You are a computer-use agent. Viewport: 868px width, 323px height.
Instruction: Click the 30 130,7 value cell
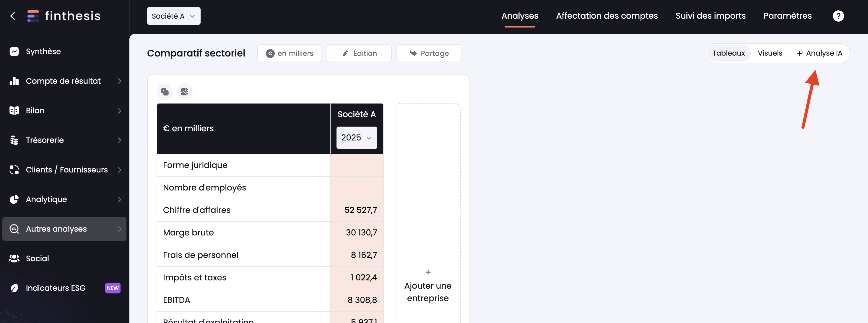[x=357, y=232]
